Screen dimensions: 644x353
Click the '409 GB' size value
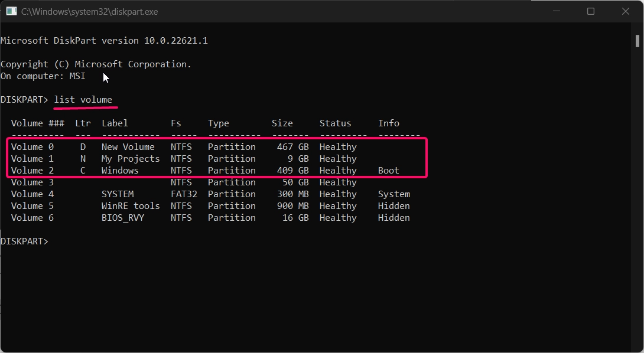tap(293, 171)
